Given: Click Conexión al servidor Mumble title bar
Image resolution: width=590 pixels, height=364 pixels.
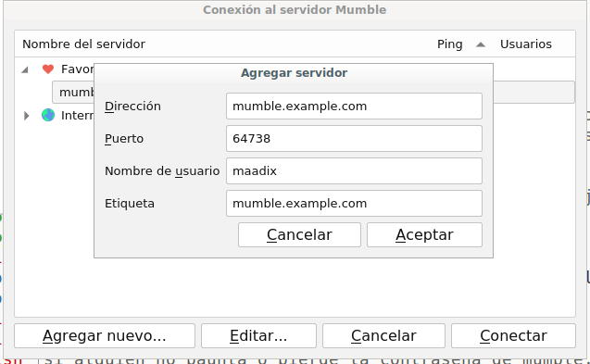Looking at the screenshot, I should click(295, 10).
